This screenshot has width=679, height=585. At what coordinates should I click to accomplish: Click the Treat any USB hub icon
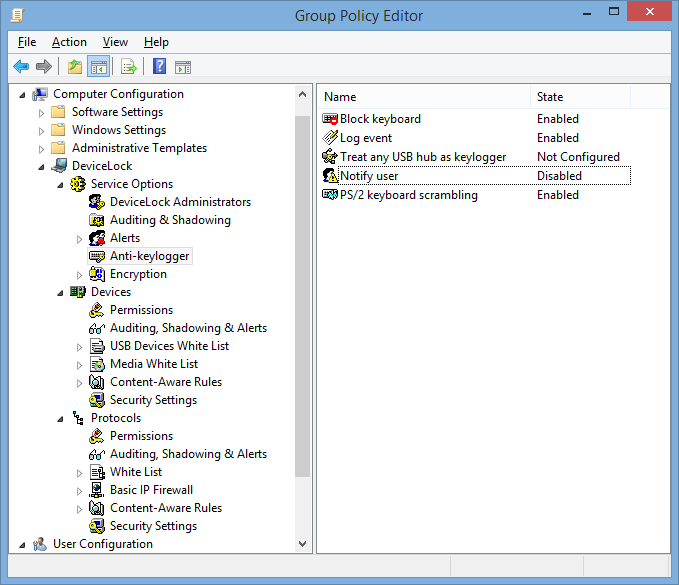[330, 157]
